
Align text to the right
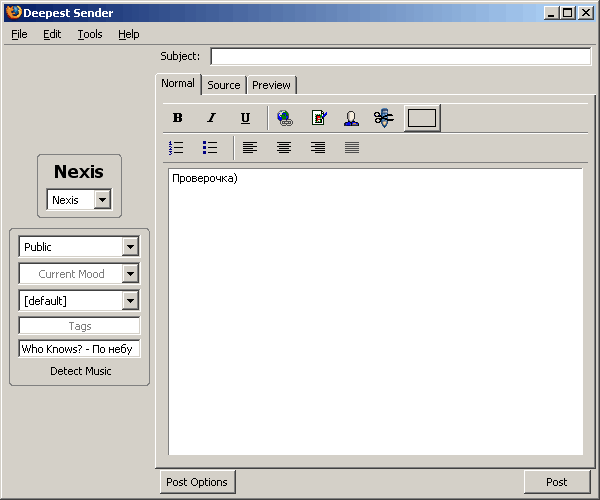click(318, 148)
